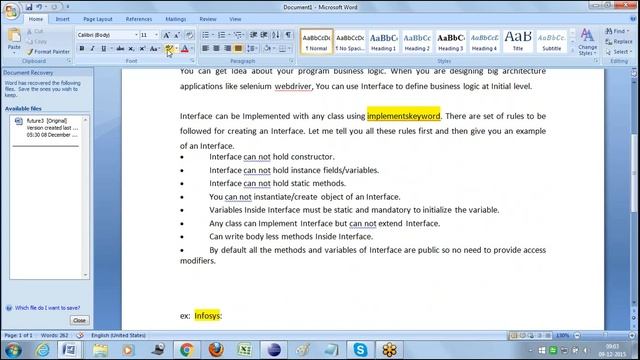
Task: Open Skype from the taskbar
Action: tap(360, 350)
